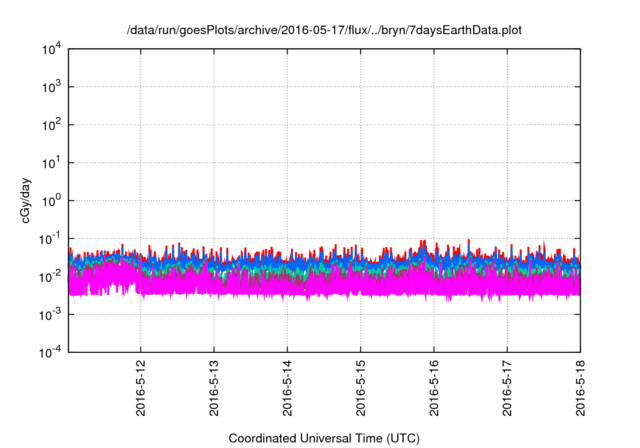Click the 10^-2 y-axis tick label

50,277
